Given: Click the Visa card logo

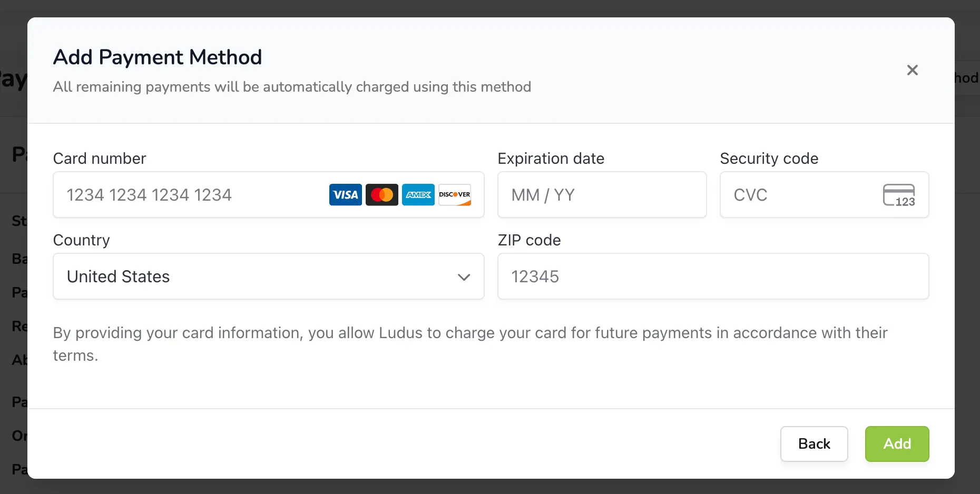Looking at the screenshot, I should coord(346,195).
